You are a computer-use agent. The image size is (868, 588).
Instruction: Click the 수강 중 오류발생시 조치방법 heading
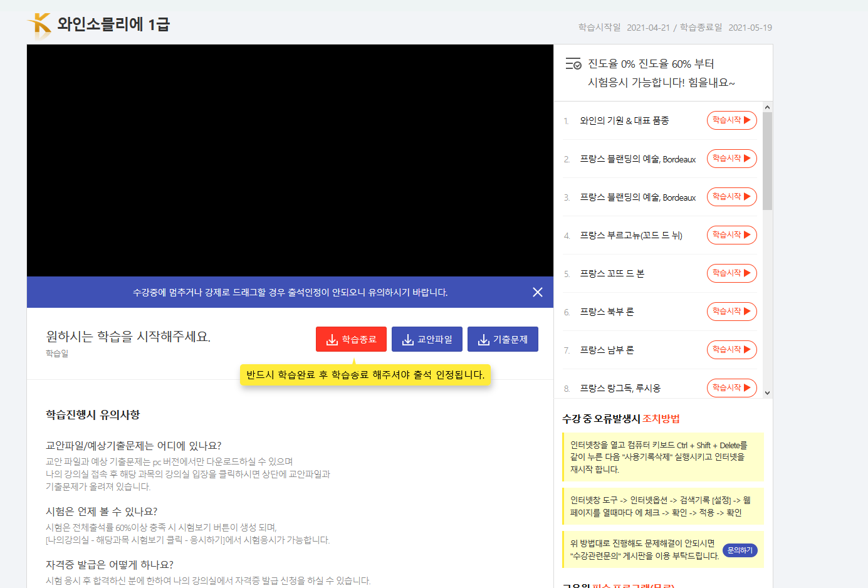[x=621, y=419]
